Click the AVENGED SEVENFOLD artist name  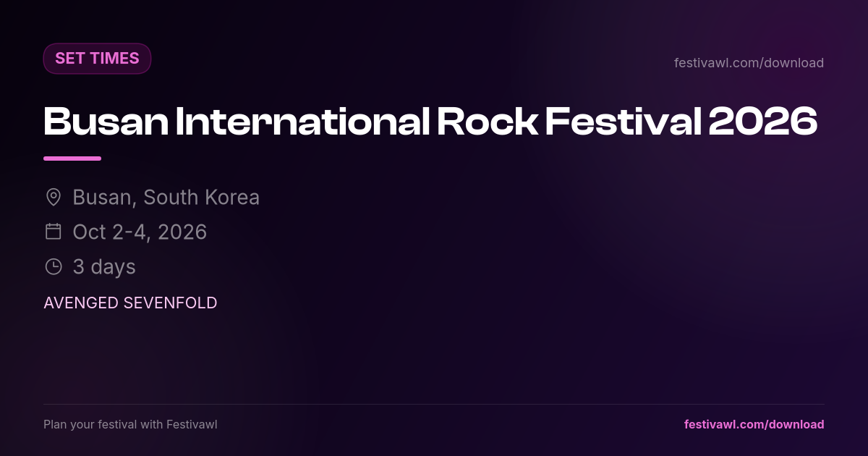(x=130, y=303)
